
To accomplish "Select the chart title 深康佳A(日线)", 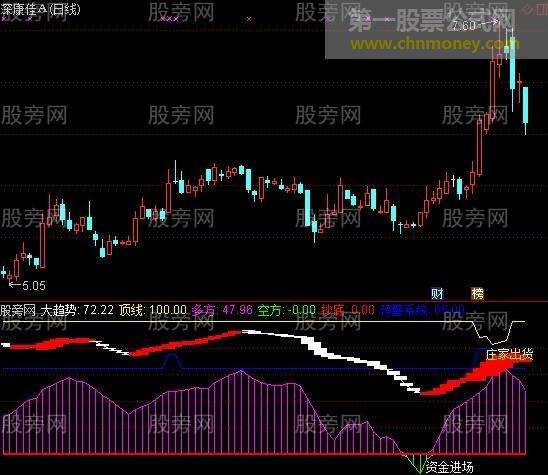I will 40,9.
